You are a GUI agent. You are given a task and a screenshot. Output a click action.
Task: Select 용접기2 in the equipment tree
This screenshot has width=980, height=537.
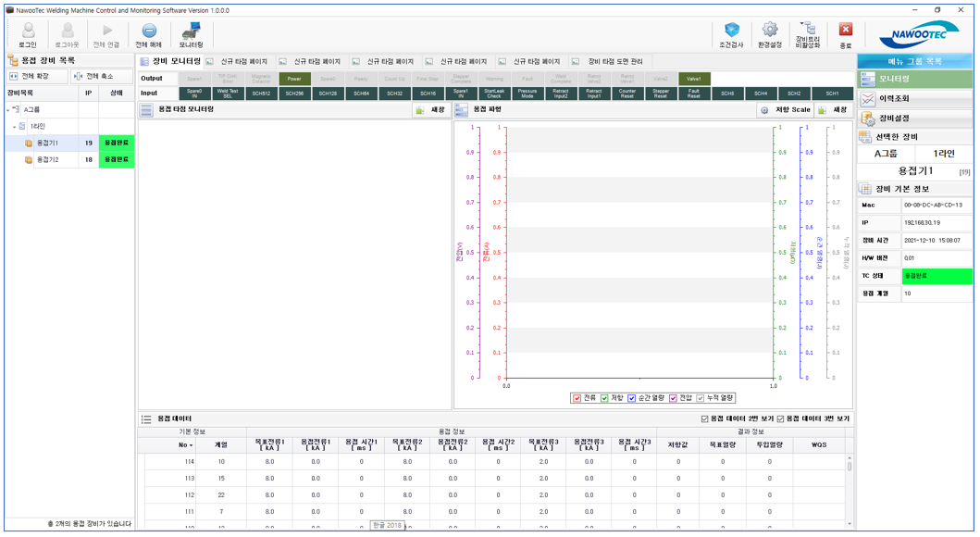(x=47, y=160)
